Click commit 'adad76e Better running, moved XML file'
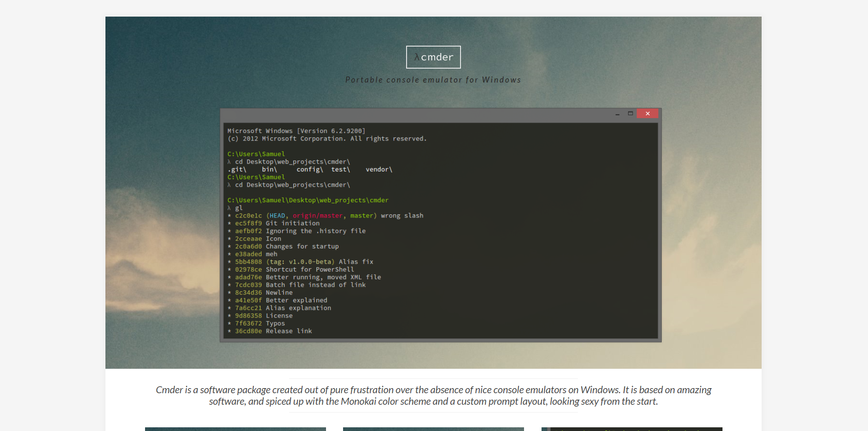868x431 pixels. click(x=304, y=277)
